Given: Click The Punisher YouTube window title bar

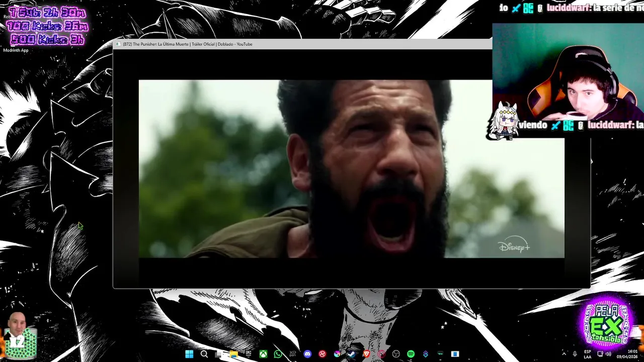Looking at the screenshot, I should 302,44.
